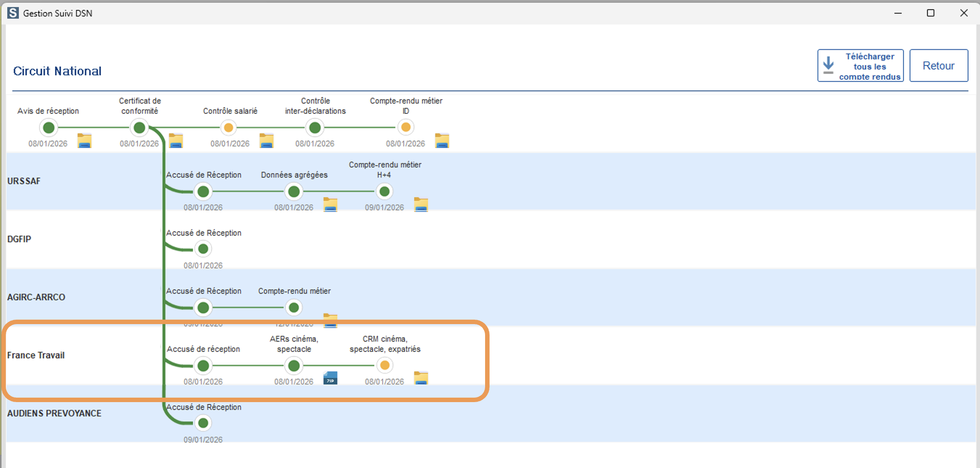Select the orange Contrôle salarié status marker

click(x=228, y=128)
